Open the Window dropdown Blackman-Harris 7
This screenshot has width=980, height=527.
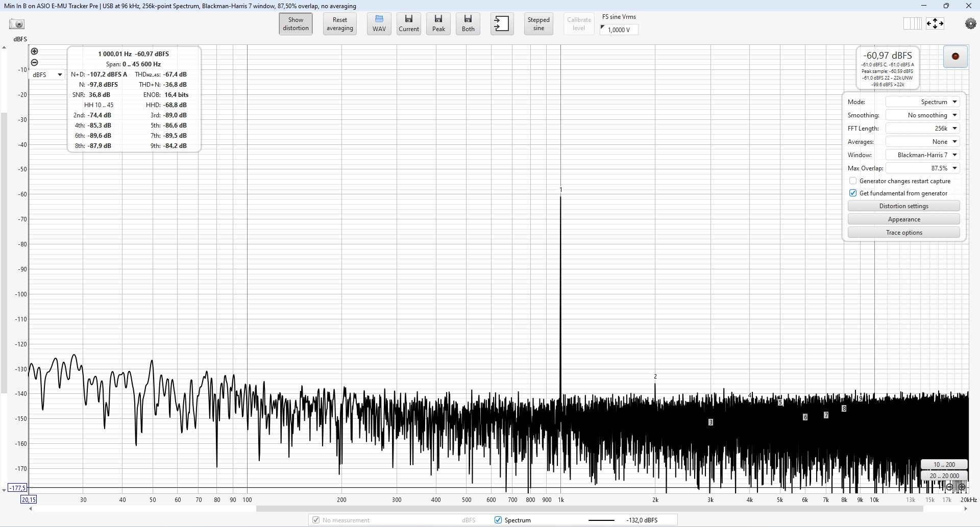click(x=923, y=155)
